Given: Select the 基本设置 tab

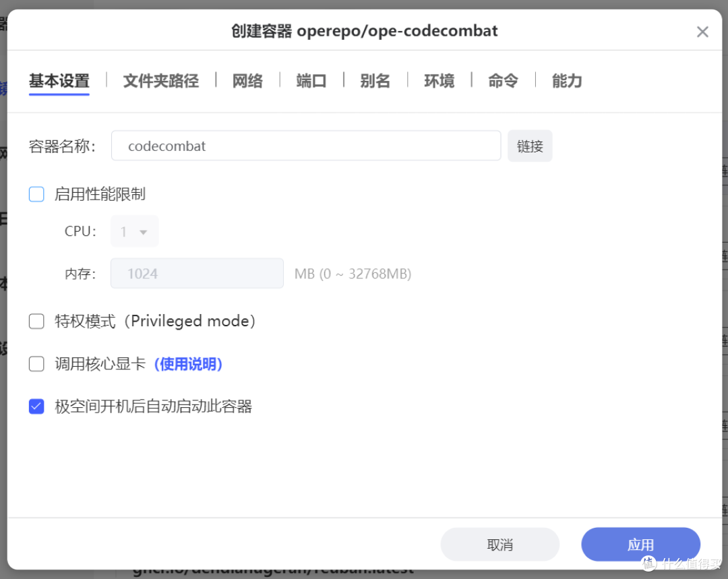Looking at the screenshot, I should pyautogui.click(x=59, y=81).
